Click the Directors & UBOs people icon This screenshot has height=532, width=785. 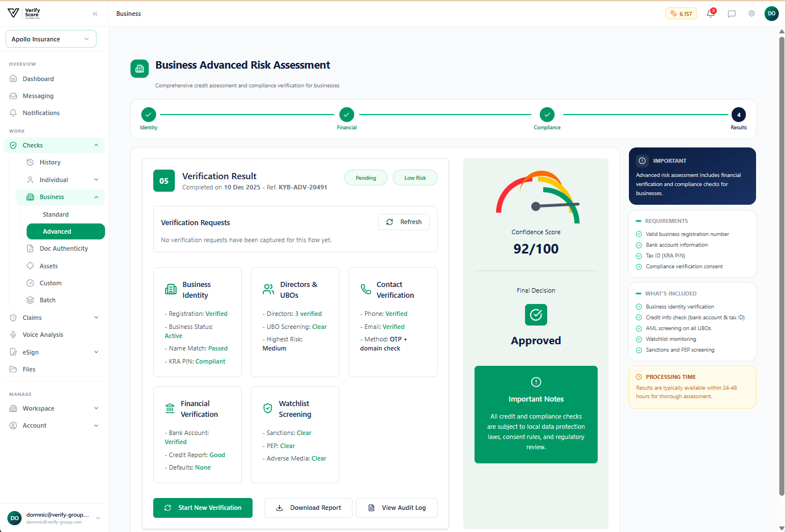[268, 289]
